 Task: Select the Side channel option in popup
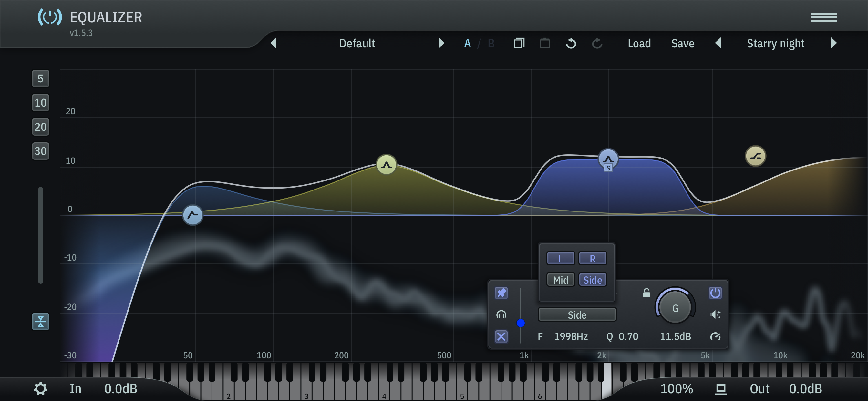[x=592, y=280]
